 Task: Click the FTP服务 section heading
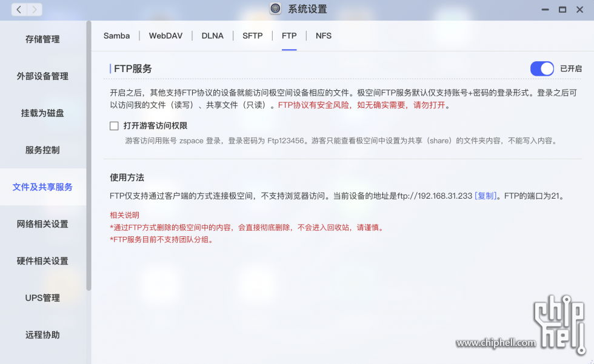133,69
